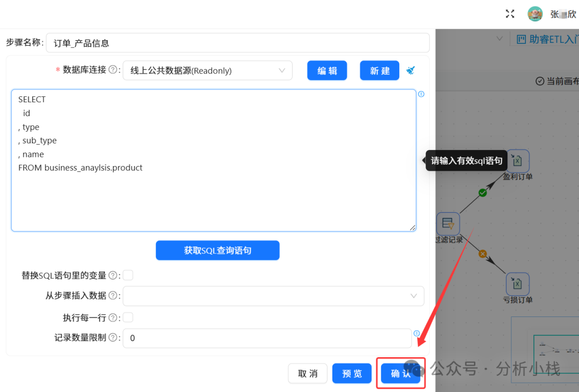Switch to 助睿ETL入门 tab
The width and height of the screenshot is (579, 392).
547,39
